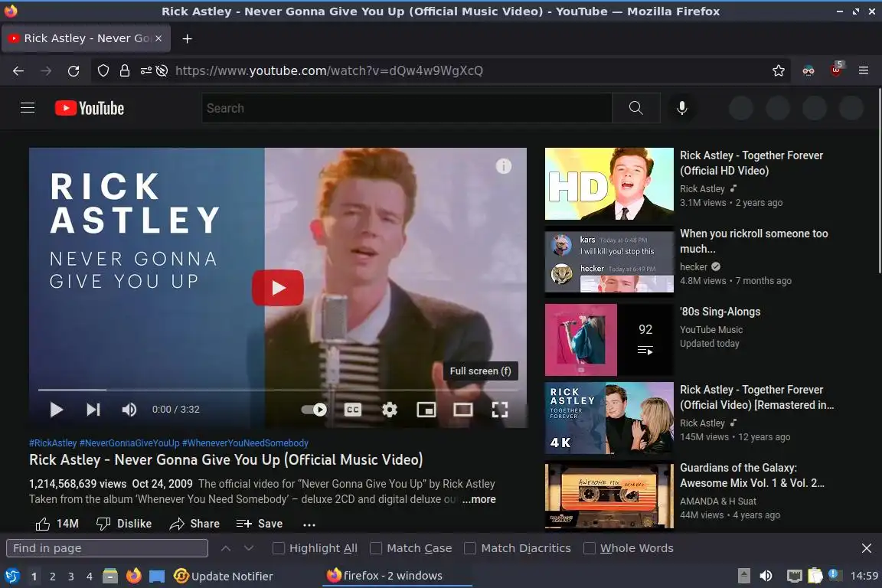
Task: View site security via padlock icon
Action: 124,71
